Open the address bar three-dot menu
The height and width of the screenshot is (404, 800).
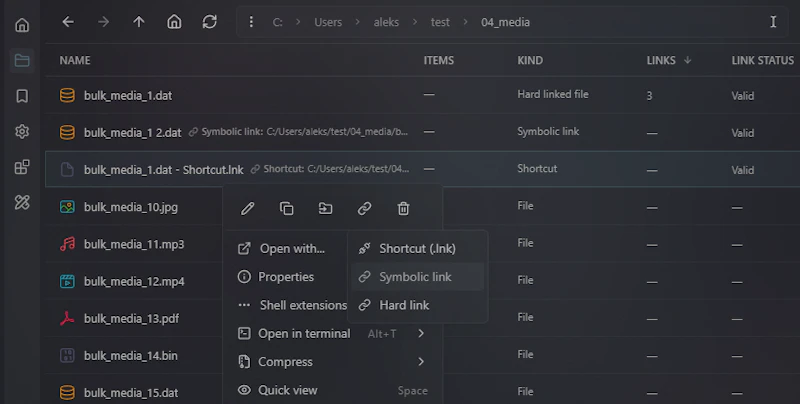[251, 22]
